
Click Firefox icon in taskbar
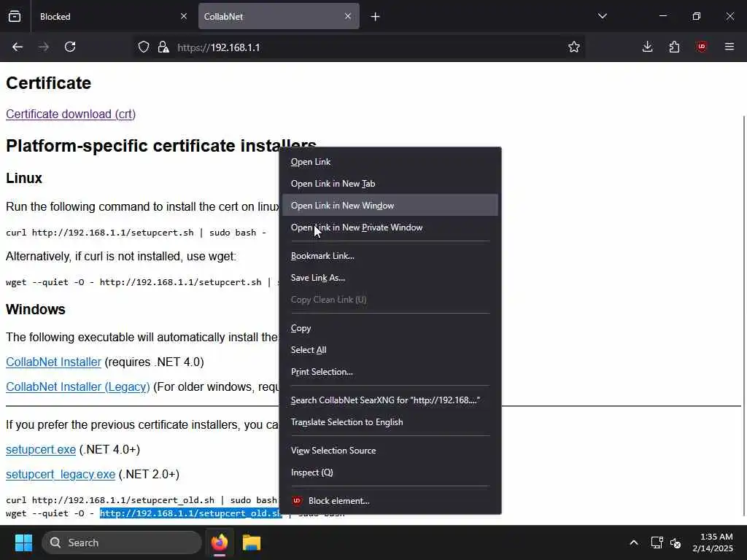click(x=220, y=542)
